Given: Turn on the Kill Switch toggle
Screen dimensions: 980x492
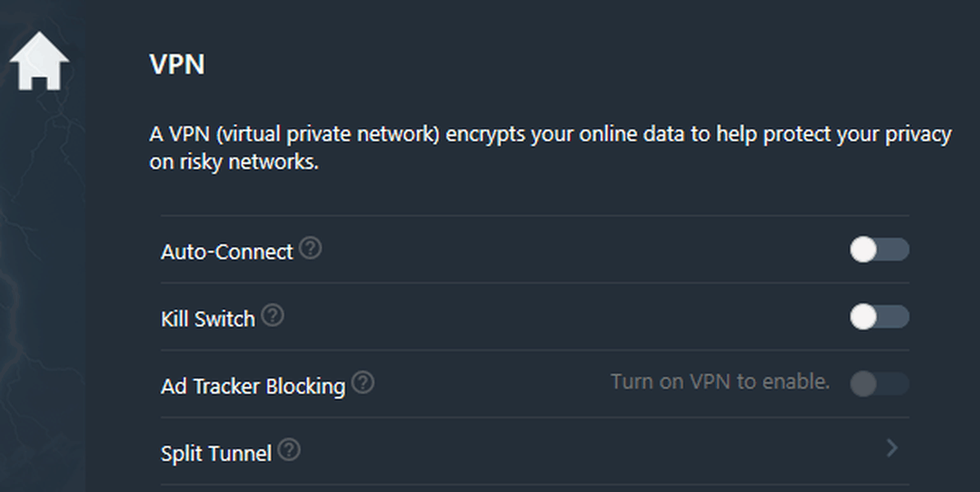Looking at the screenshot, I should (x=879, y=316).
